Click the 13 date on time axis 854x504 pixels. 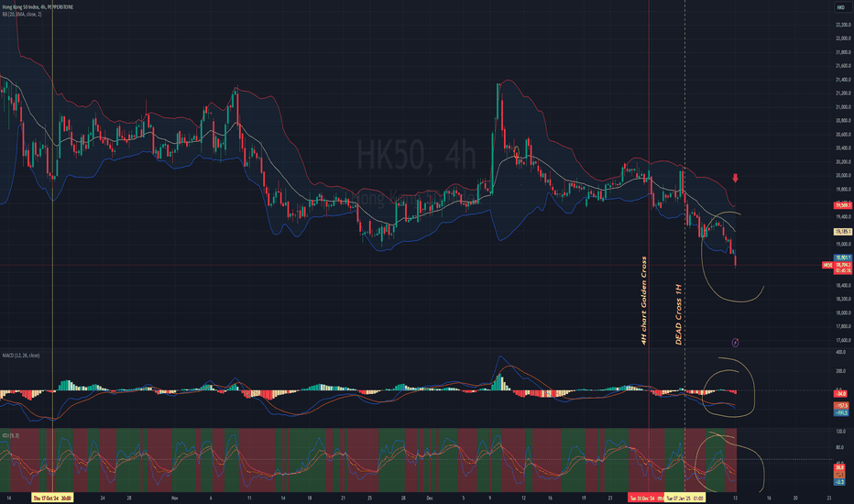735,498
